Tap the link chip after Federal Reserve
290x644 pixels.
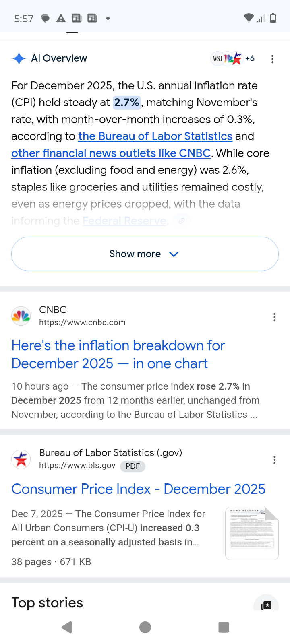pyautogui.click(x=182, y=221)
